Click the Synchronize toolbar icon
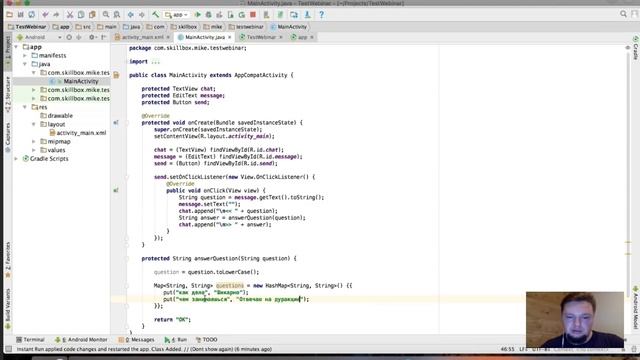This screenshot has height=360, width=640. (x=31, y=15)
